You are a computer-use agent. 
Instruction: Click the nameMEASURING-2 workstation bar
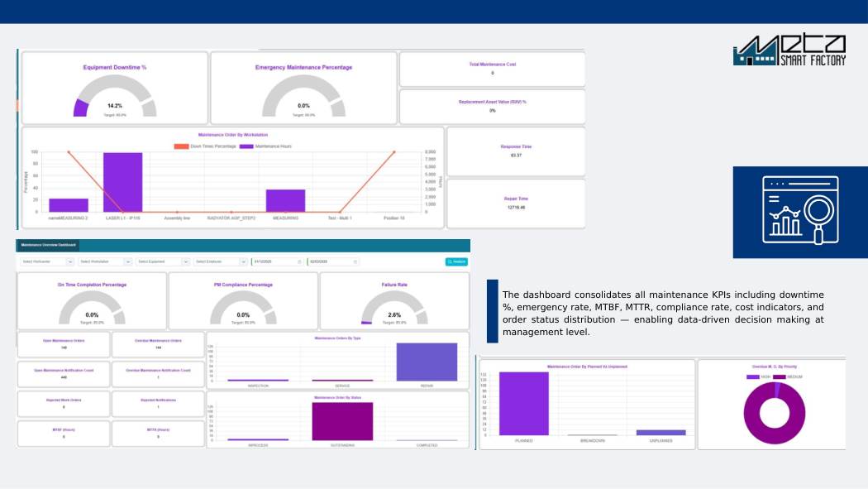coord(69,205)
